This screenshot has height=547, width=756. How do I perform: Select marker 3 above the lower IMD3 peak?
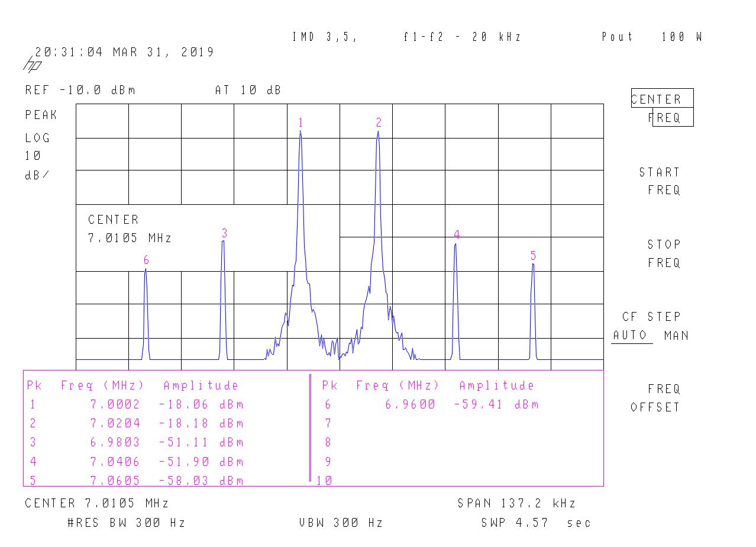point(224,232)
